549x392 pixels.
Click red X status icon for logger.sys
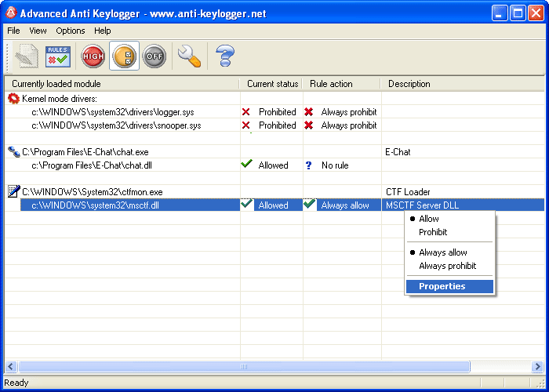[x=246, y=112]
